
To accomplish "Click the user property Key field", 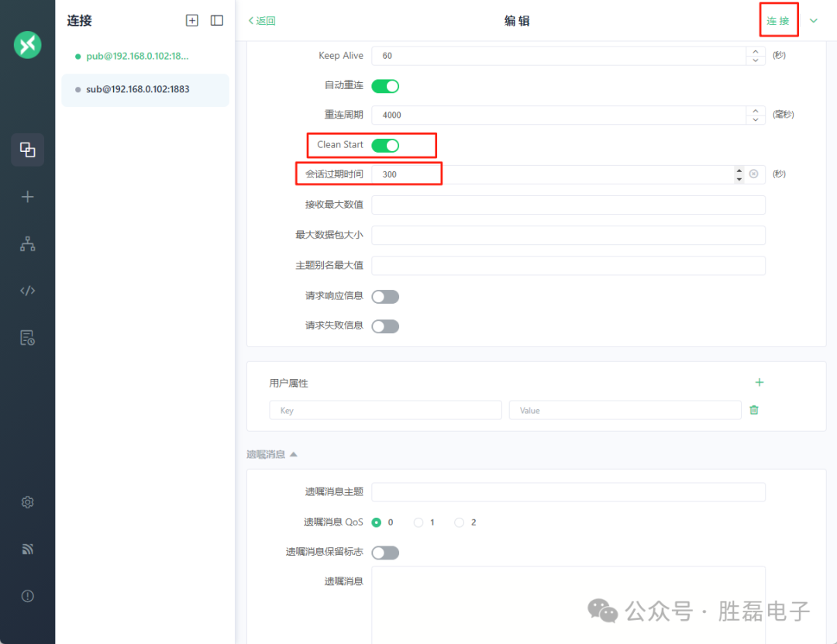I will (385, 410).
